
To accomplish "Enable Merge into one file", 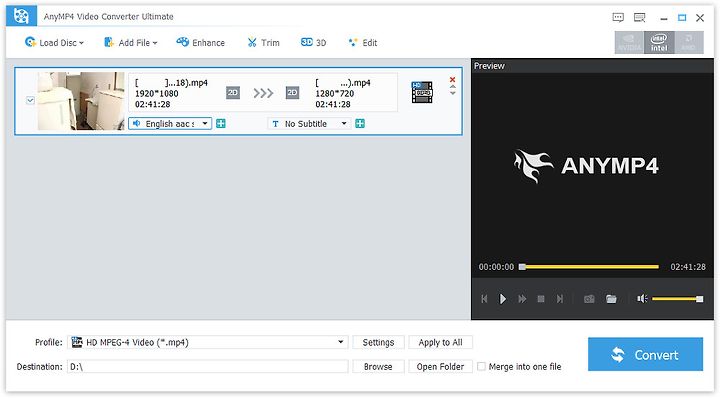I will pyautogui.click(x=481, y=366).
